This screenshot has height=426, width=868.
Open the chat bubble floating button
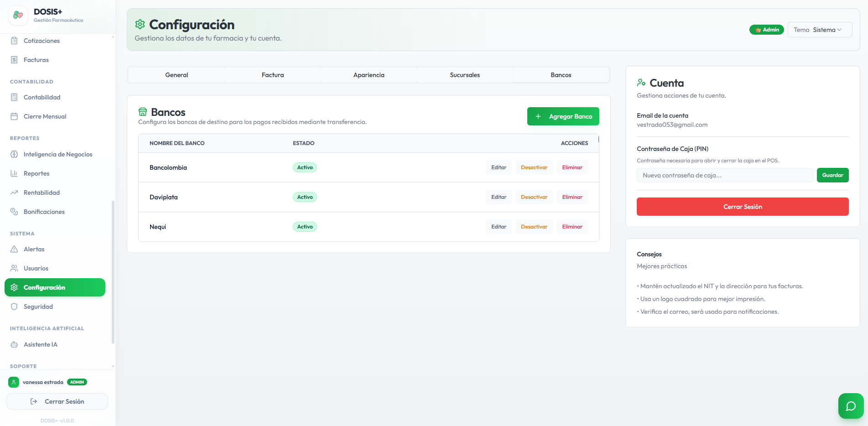pos(851,406)
